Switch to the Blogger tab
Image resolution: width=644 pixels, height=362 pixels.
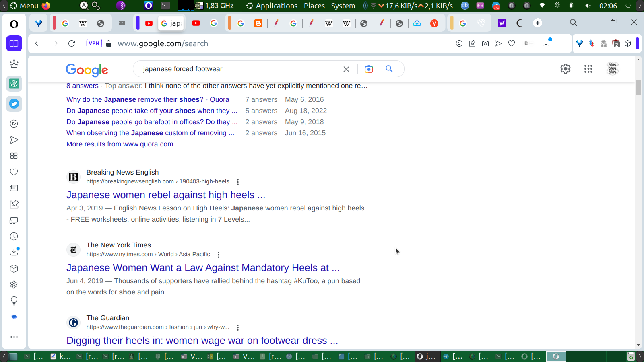[x=258, y=23]
